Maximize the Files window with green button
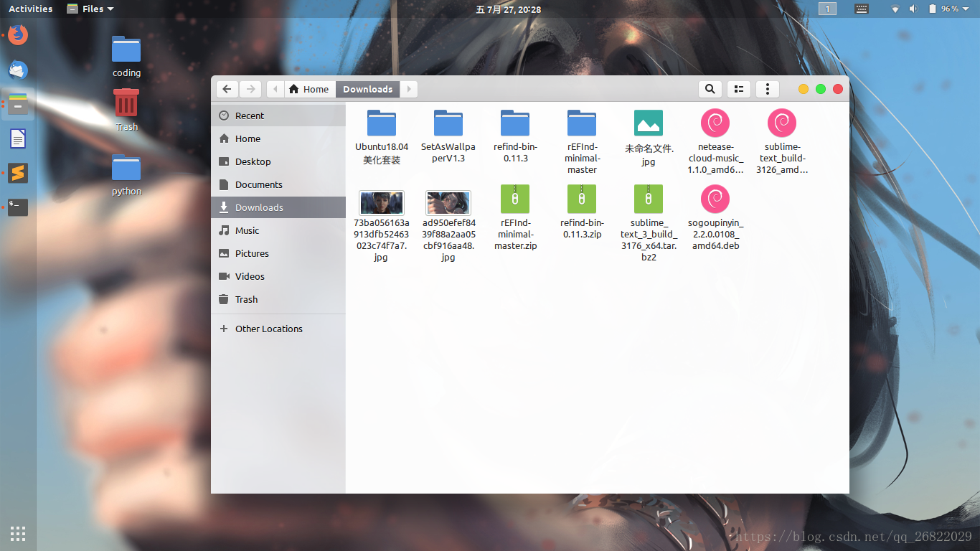Viewport: 980px width, 551px height. coord(821,89)
